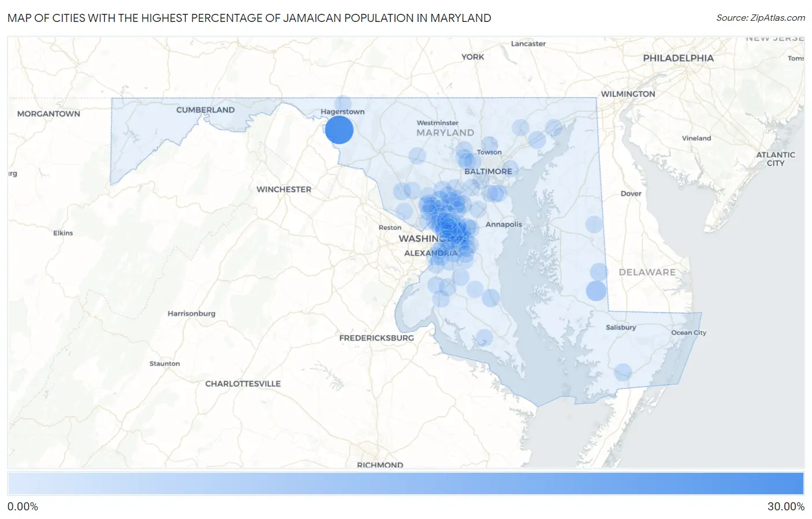Image resolution: width=812 pixels, height=519 pixels.
Task: Click the Elkins map label
Action: tap(63, 233)
